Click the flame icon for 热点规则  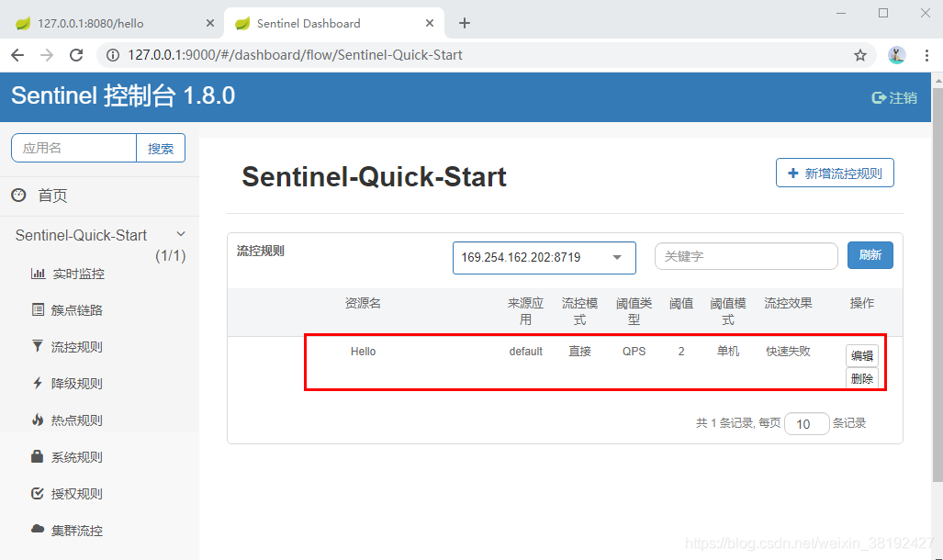click(38, 420)
